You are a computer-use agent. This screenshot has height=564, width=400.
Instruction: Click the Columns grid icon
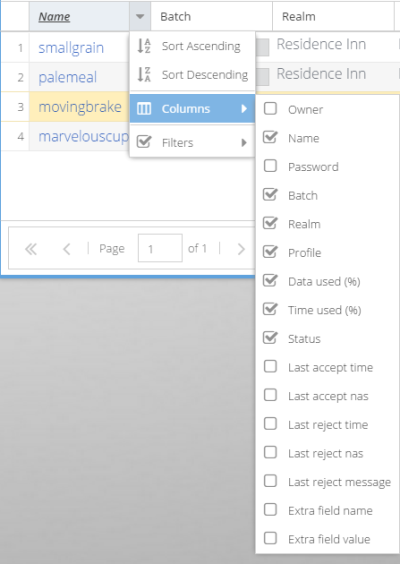(144, 109)
